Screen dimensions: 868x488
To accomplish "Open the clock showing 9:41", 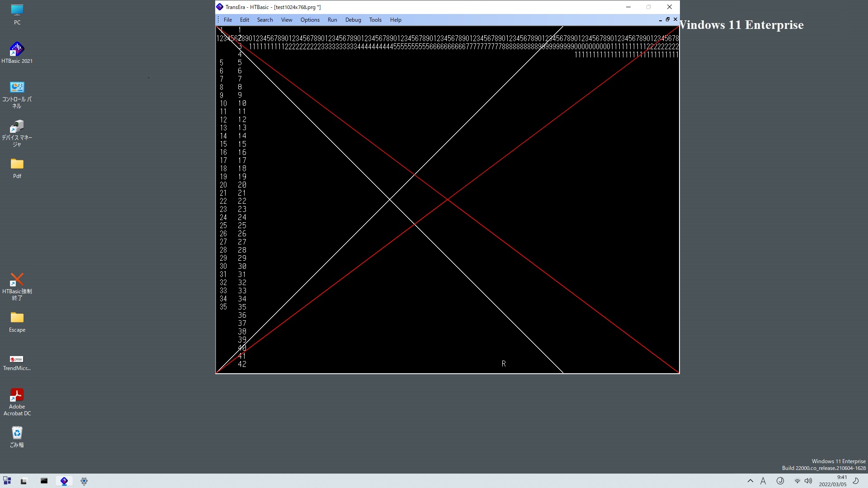I will [x=833, y=481].
